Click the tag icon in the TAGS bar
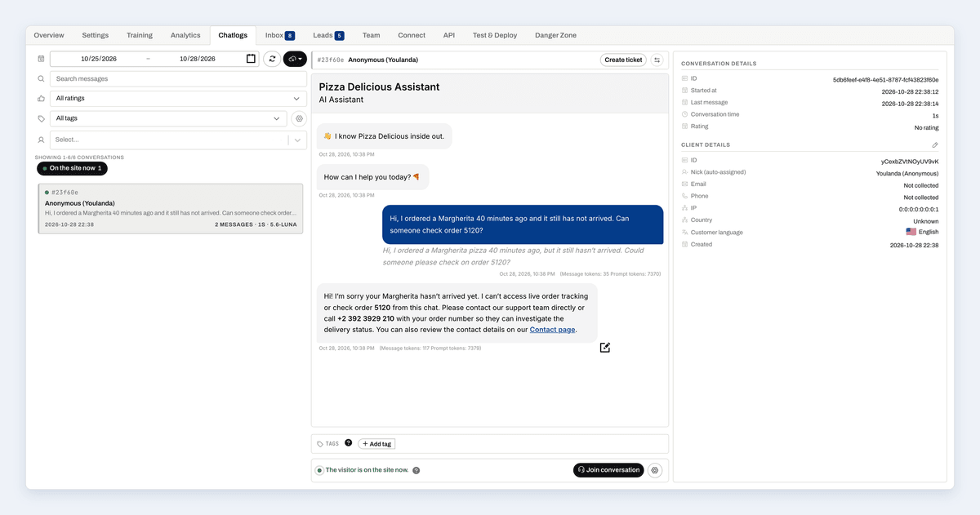The height and width of the screenshot is (515, 980). [320, 444]
